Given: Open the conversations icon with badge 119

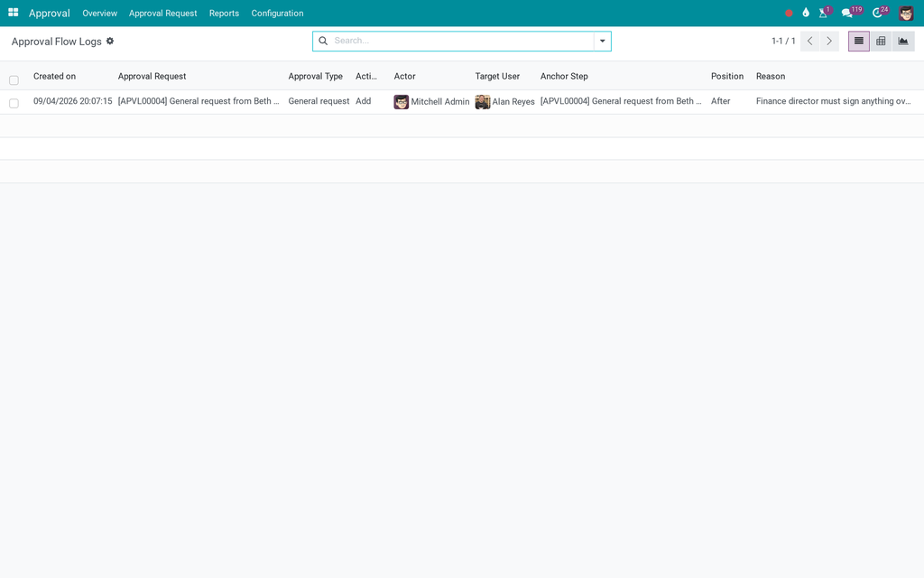Looking at the screenshot, I should (851, 13).
